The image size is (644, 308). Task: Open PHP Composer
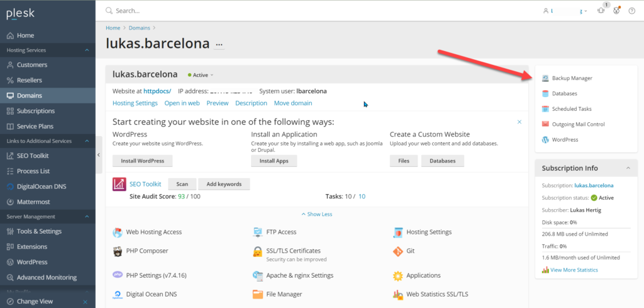tap(147, 251)
